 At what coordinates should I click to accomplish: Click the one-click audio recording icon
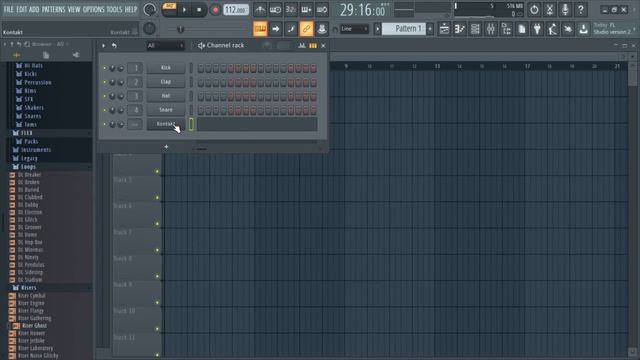[568, 29]
